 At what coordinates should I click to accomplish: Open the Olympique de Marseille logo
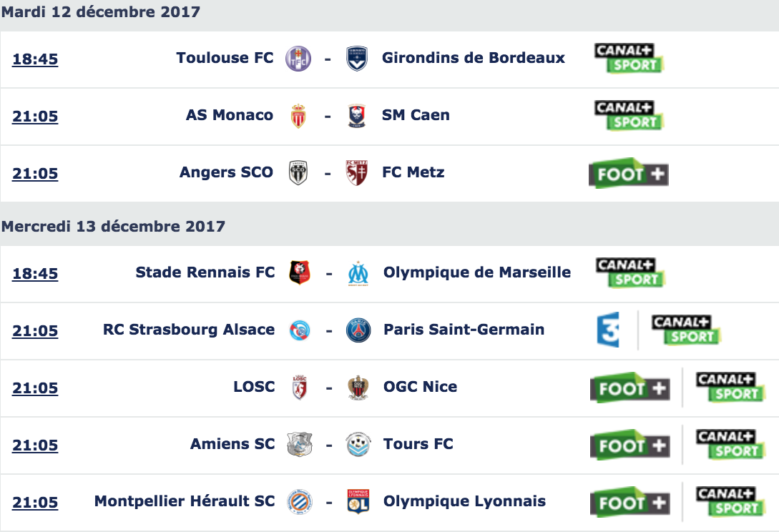[x=358, y=274]
